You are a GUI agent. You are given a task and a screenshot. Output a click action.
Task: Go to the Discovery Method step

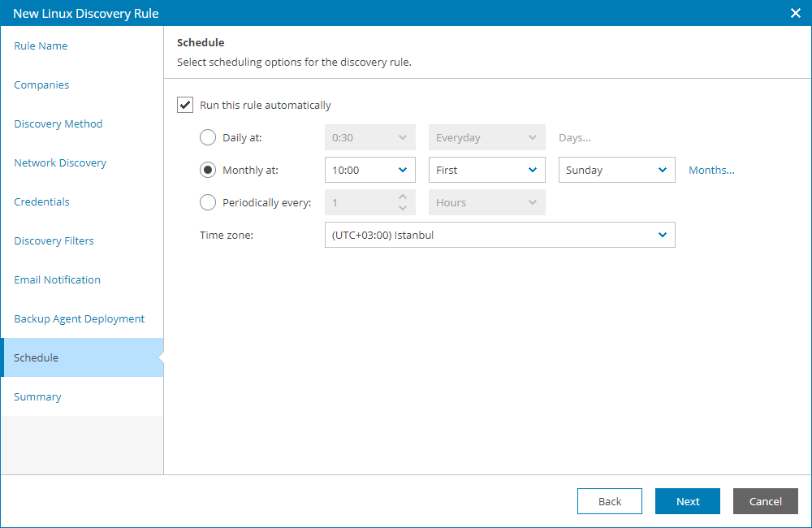(58, 123)
